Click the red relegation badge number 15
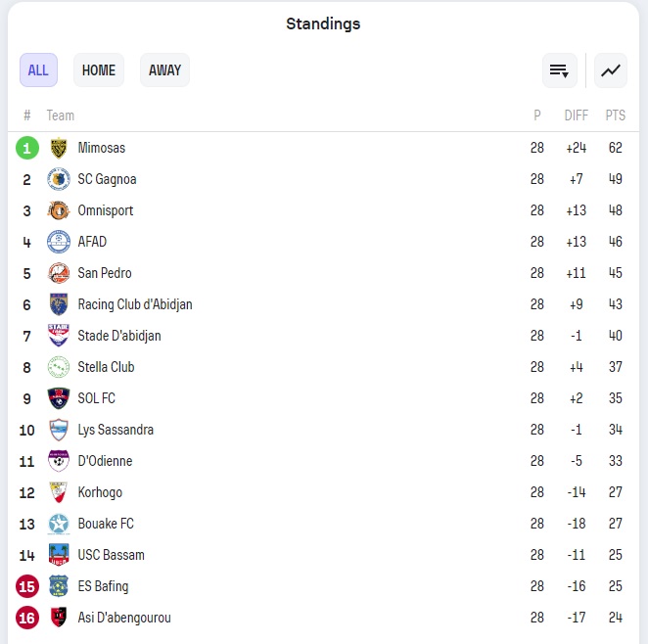 tap(27, 586)
